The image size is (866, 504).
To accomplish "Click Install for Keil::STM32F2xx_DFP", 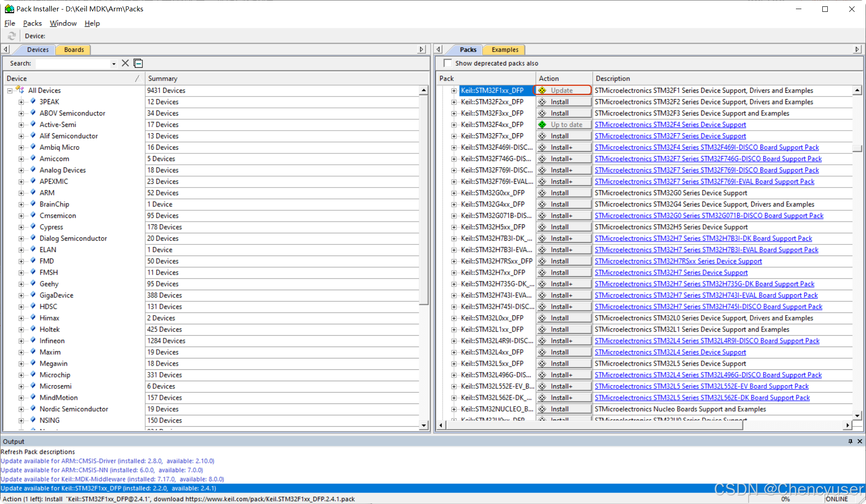I will click(x=564, y=102).
